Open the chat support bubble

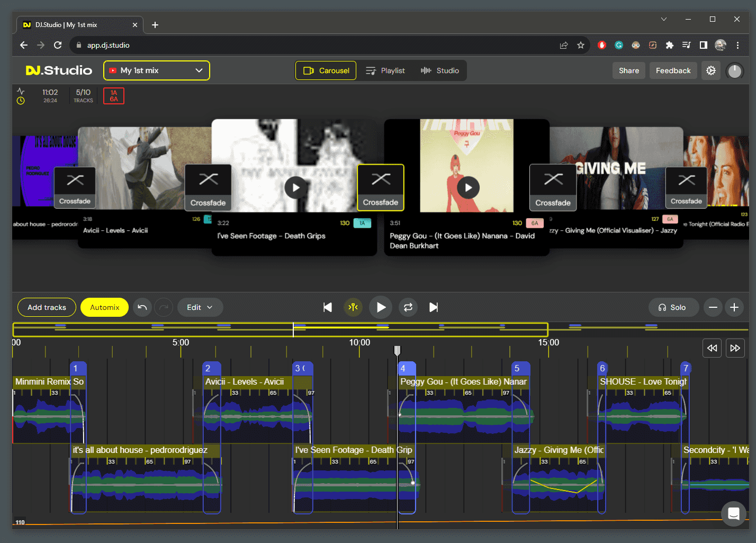click(x=733, y=513)
